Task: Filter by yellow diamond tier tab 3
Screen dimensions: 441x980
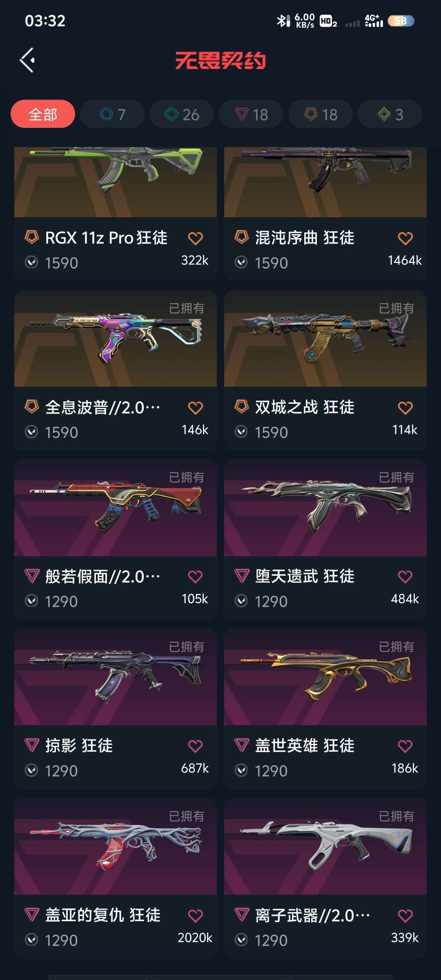Action: (390, 114)
